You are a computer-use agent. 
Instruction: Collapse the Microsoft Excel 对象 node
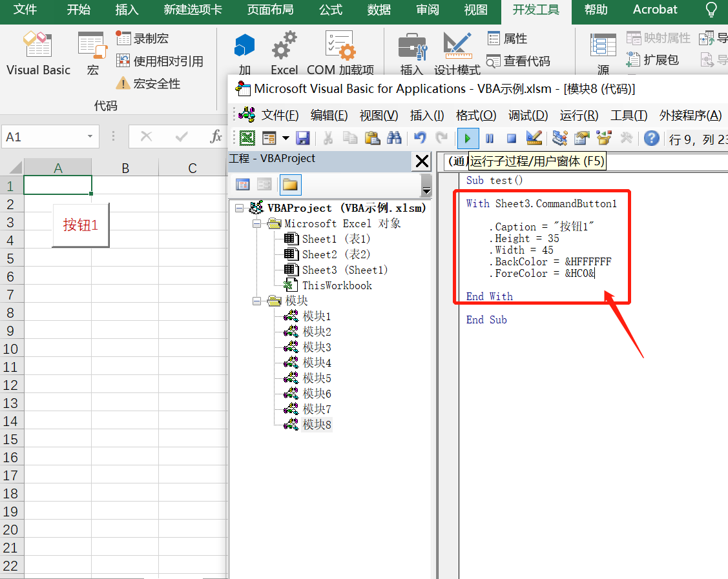(x=256, y=224)
